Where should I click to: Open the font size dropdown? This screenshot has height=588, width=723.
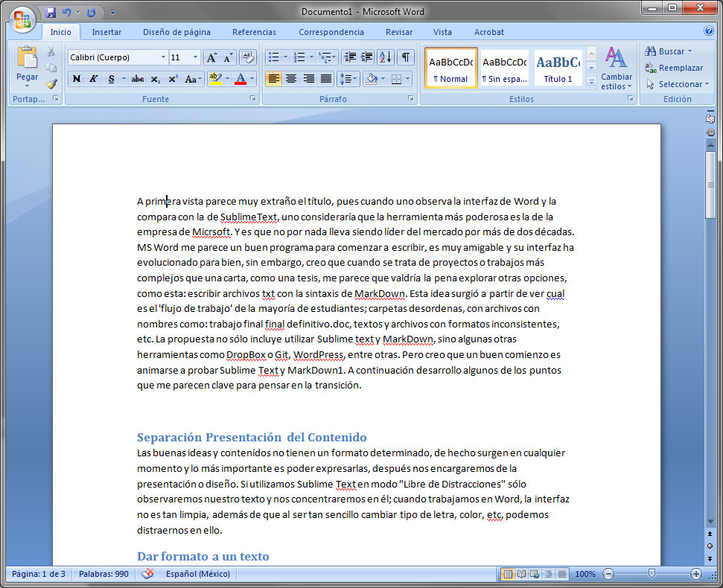click(x=196, y=57)
